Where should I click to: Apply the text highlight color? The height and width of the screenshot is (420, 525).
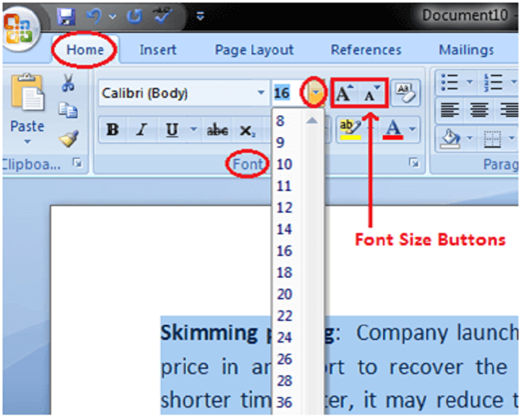[348, 129]
